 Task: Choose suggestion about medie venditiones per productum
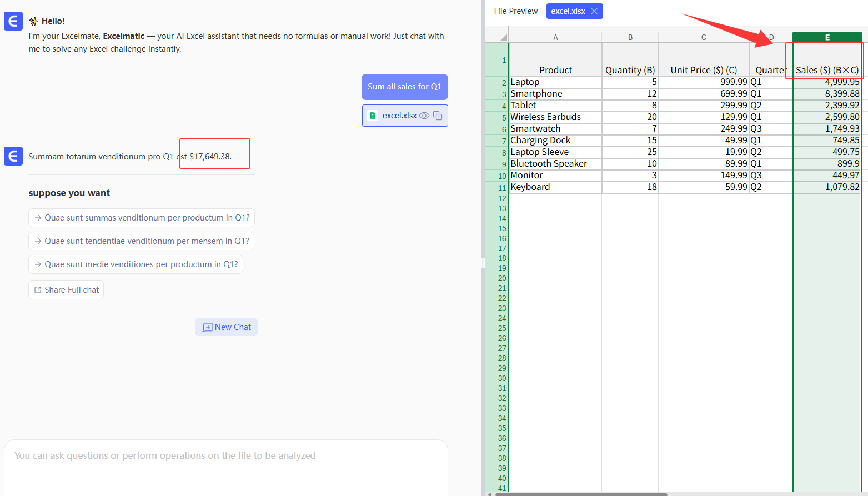point(136,264)
